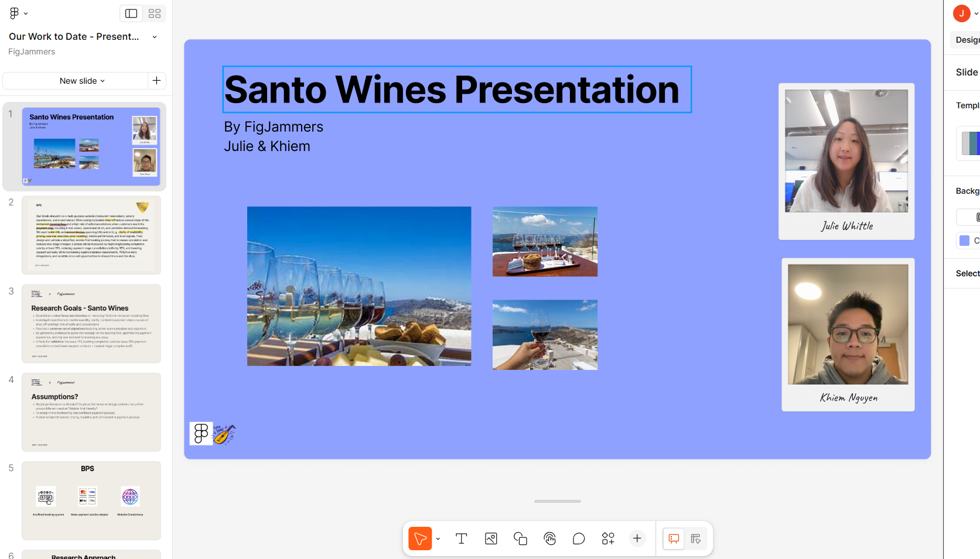This screenshot has width=980, height=559.
Task: Switch to grid view of slides
Action: [x=155, y=13]
